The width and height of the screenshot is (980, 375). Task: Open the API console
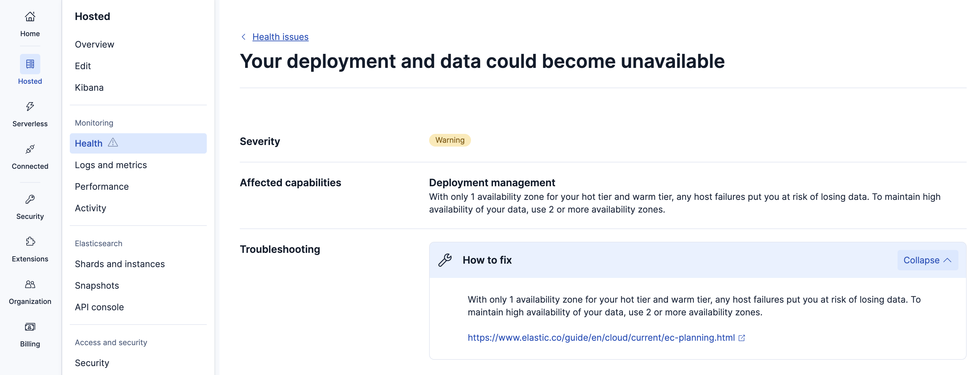99,307
